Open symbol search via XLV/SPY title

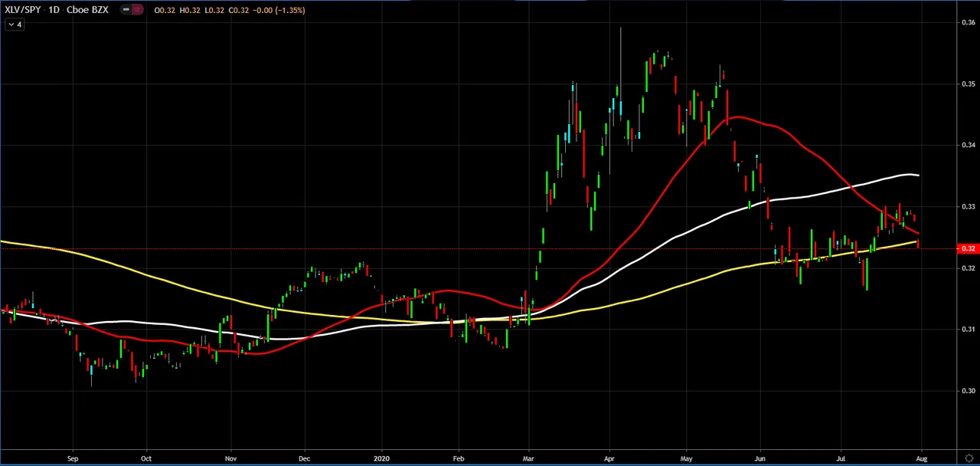[x=24, y=10]
